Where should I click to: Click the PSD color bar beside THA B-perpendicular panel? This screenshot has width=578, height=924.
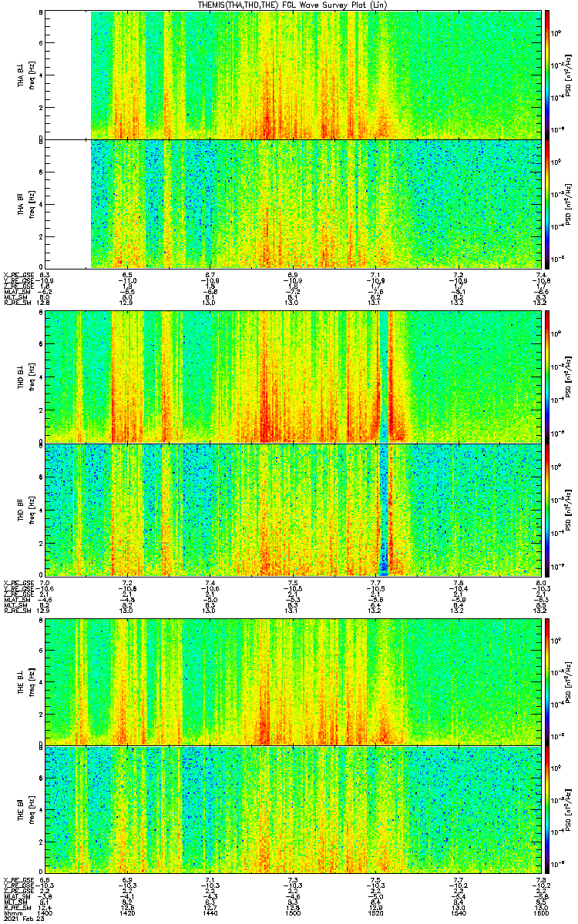click(x=548, y=75)
